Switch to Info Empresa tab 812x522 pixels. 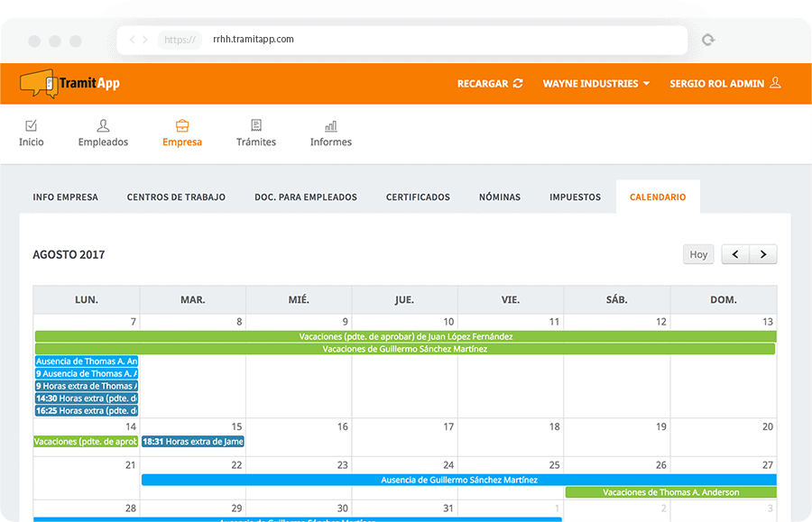pos(65,197)
